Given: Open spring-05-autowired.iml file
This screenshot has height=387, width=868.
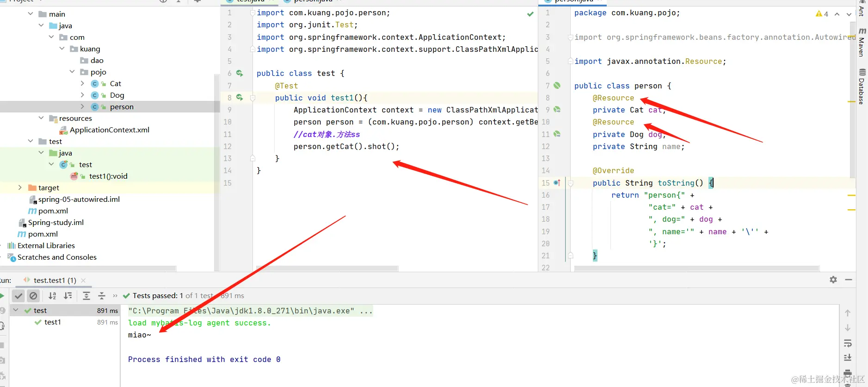Looking at the screenshot, I should 79,199.
